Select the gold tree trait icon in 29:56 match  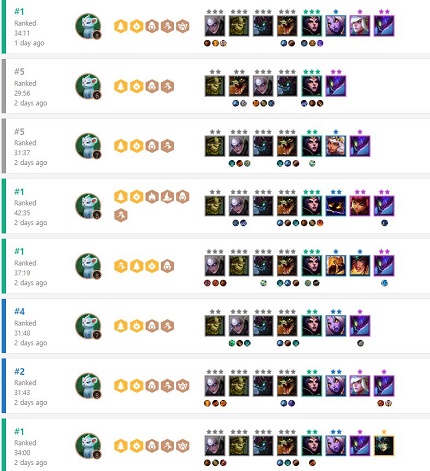121,86
